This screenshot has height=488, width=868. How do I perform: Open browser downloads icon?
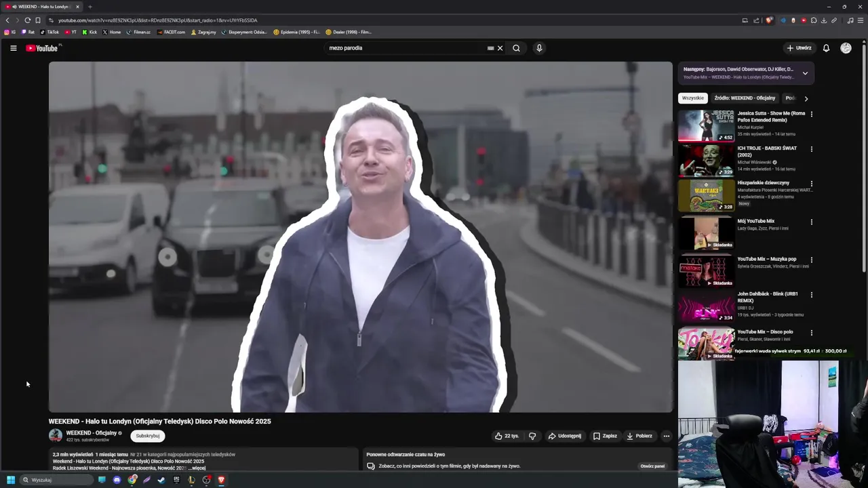[x=823, y=20]
